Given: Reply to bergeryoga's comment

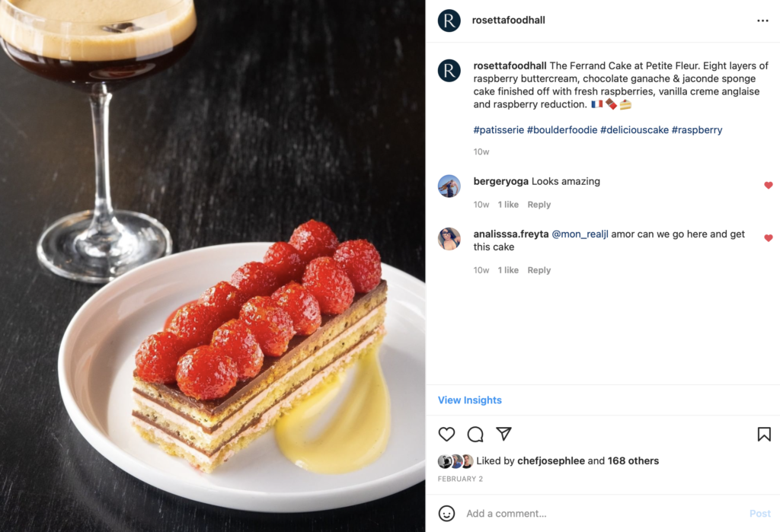Looking at the screenshot, I should click(x=539, y=204).
